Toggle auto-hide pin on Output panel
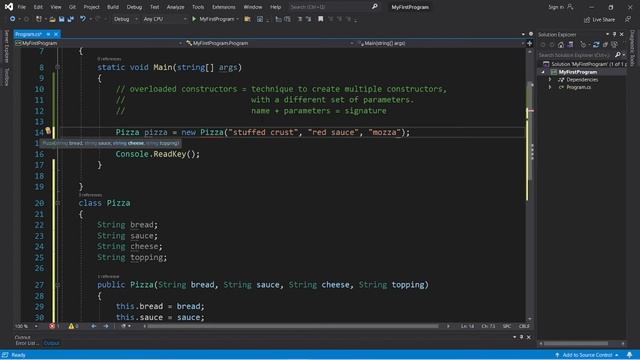Screen dimensions: 640x360 [521, 337]
